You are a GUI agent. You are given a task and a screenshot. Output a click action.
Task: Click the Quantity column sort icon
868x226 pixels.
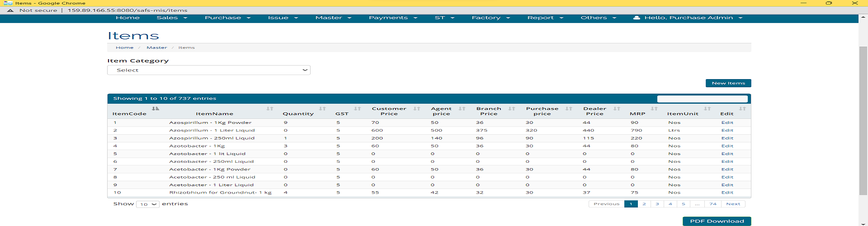[322, 108]
